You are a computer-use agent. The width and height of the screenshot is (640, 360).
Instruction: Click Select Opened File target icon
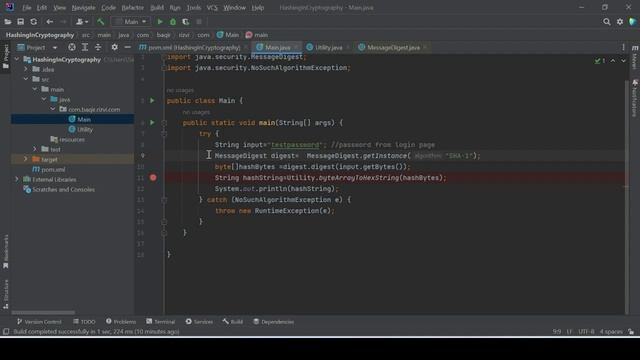point(72,47)
